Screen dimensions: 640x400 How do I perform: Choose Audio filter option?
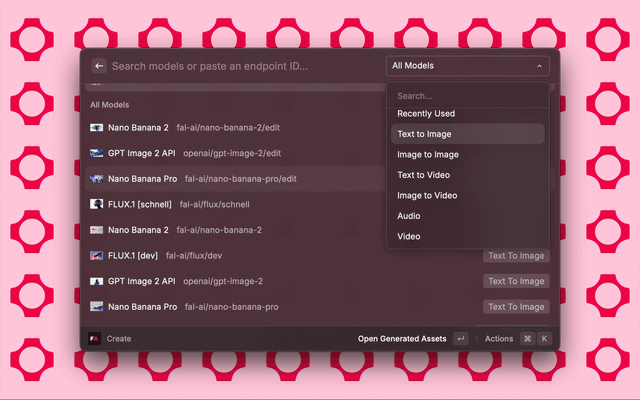(467, 216)
